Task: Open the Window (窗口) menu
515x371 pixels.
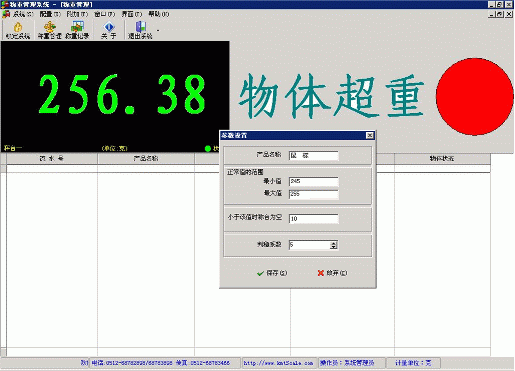Action: click(105, 14)
